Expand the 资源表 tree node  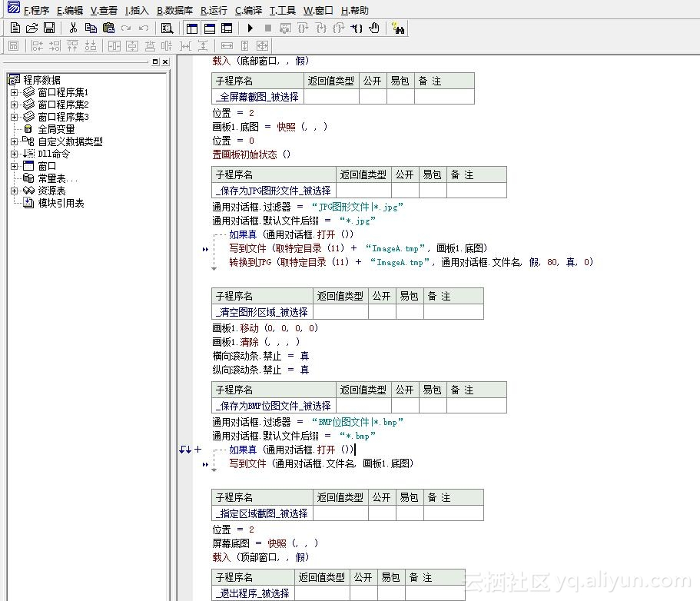pyautogui.click(x=15, y=191)
